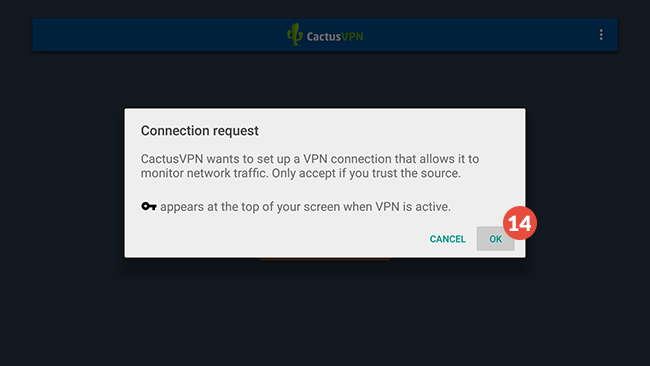This screenshot has width=650, height=366.
Task: Click the green cactus logo icon
Action: pyautogui.click(x=295, y=34)
